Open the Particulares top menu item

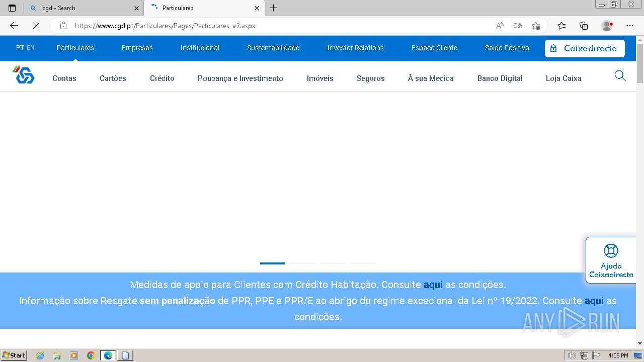[75, 48]
